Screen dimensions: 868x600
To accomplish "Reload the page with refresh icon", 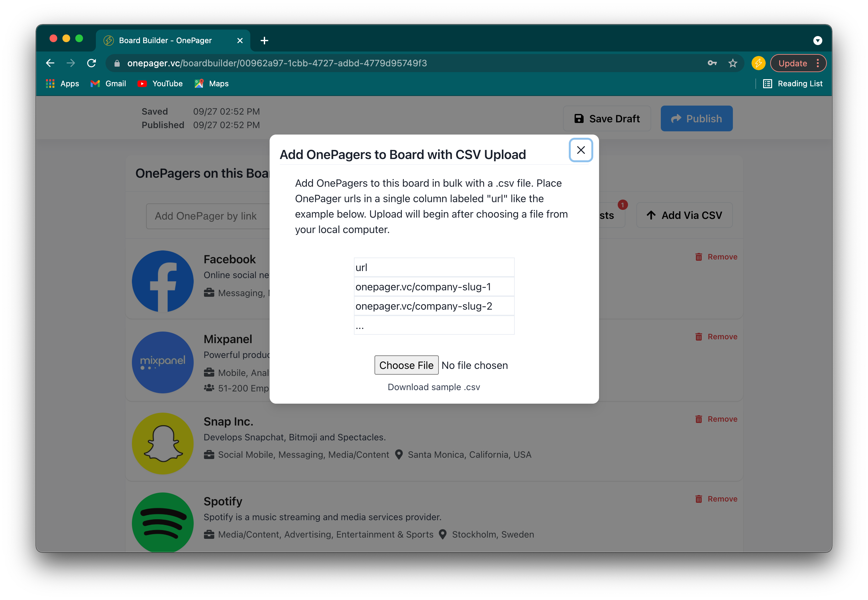I will coord(91,63).
